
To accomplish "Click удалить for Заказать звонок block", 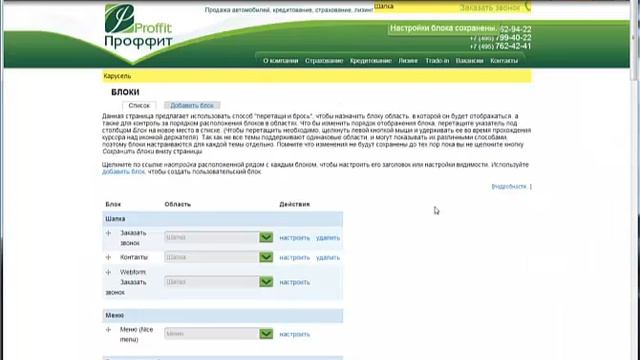I will [328, 238].
